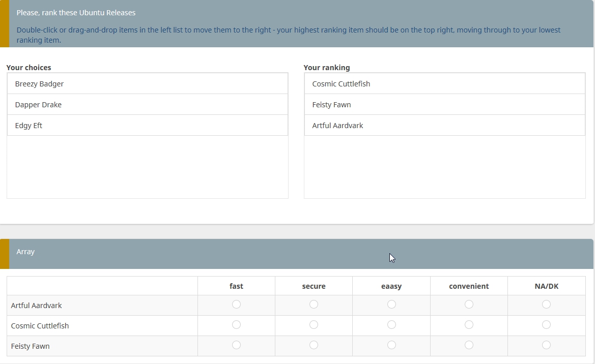Click Edgy Eft choice item

(x=147, y=126)
